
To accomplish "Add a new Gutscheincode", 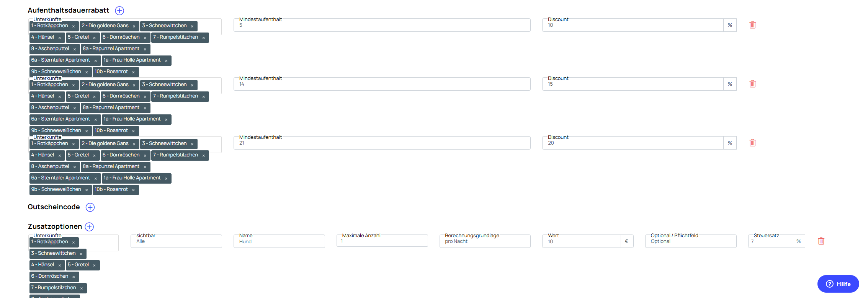I will (x=90, y=207).
